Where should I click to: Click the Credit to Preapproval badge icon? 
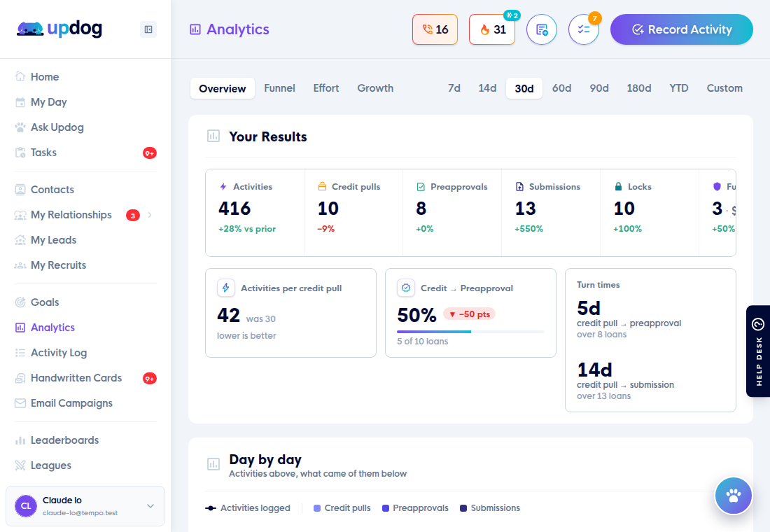pyautogui.click(x=406, y=288)
